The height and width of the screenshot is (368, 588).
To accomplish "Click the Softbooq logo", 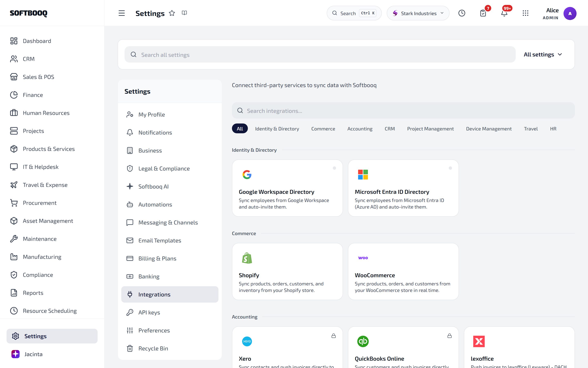I will pos(29,13).
